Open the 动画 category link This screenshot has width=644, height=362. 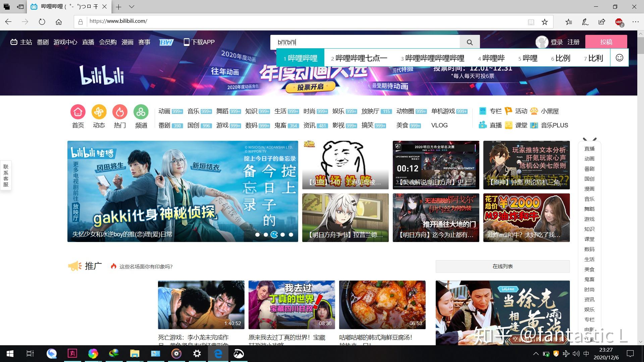tap(164, 111)
